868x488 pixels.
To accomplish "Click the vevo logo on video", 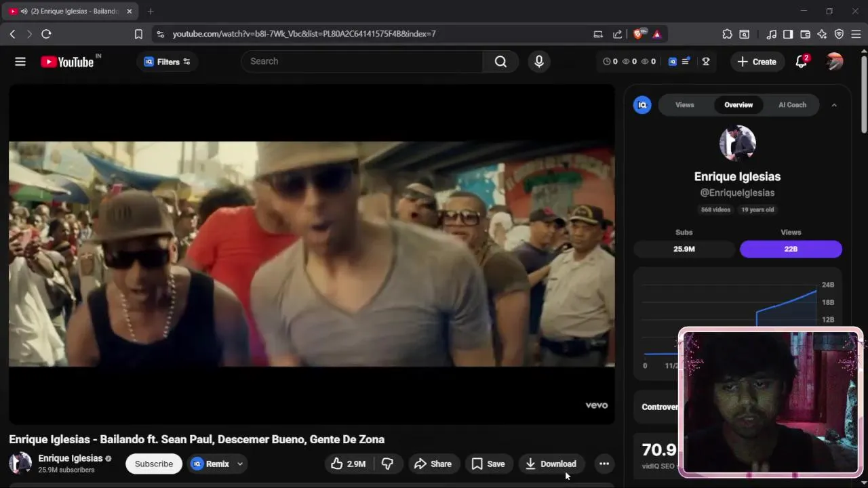I will (x=597, y=405).
